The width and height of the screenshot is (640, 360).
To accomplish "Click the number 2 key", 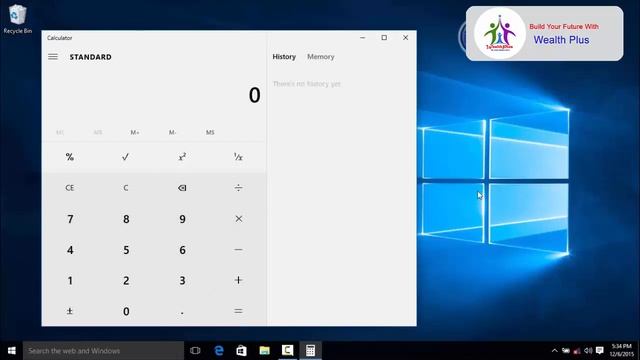I will (126, 280).
